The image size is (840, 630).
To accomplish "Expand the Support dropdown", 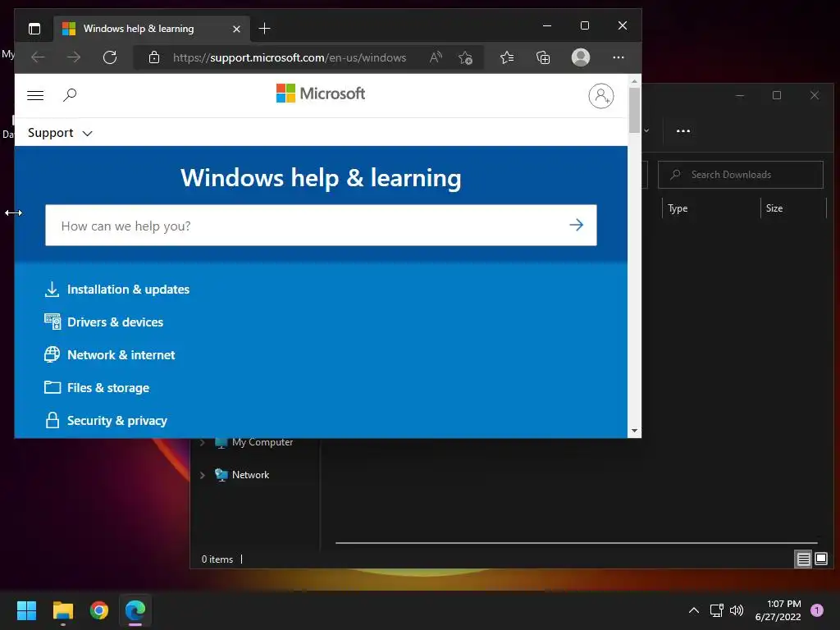I will pos(60,133).
